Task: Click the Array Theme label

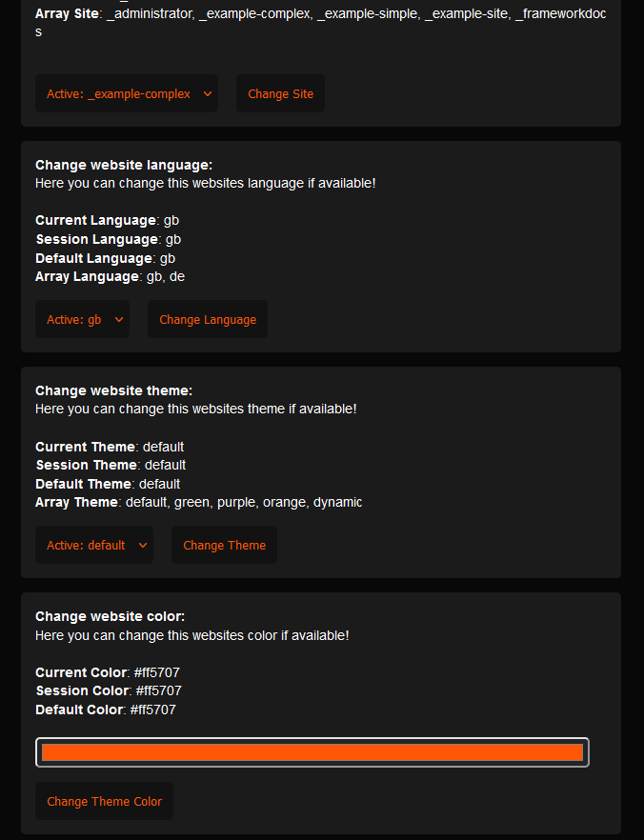Action: [x=77, y=502]
